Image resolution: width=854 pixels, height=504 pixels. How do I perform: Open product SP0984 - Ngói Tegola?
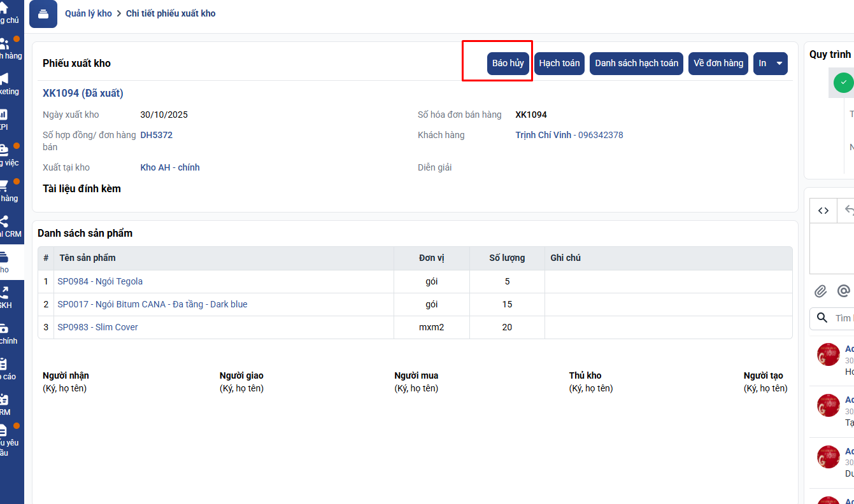pos(100,281)
